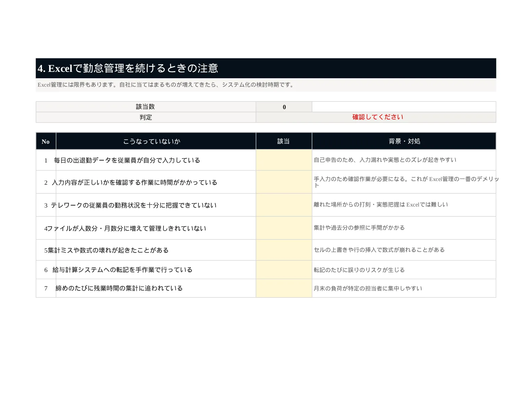This screenshot has width=532, height=411.
Task: Click the "No" column header
Action: tap(46, 141)
